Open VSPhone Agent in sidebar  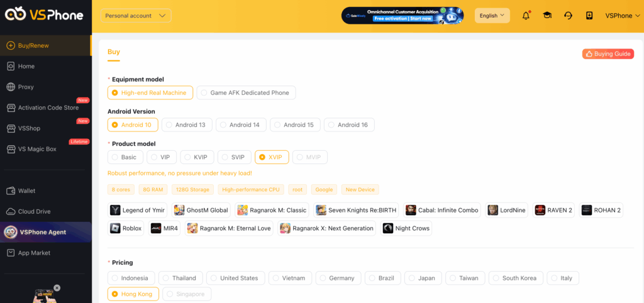click(x=45, y=232)
